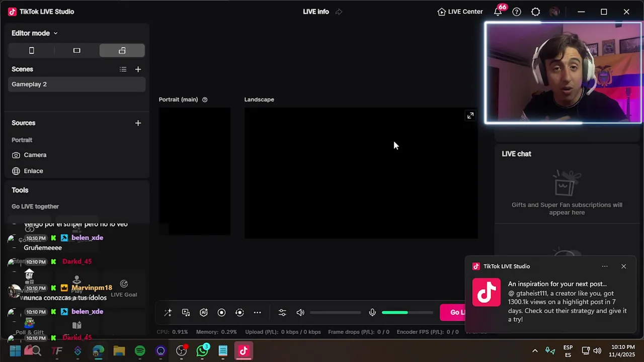Click the Frame drops status entry
This screenshot has height=362, width=644.
click(359, 332)
